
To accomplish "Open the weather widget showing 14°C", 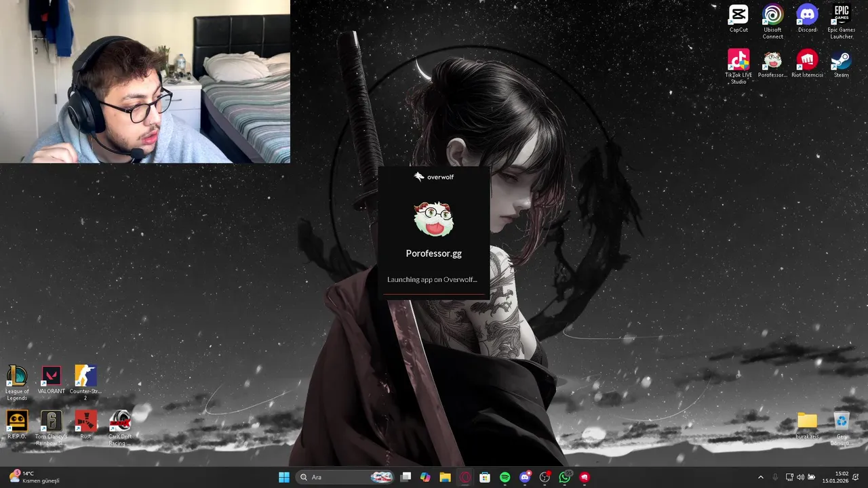I will [34, 477].
